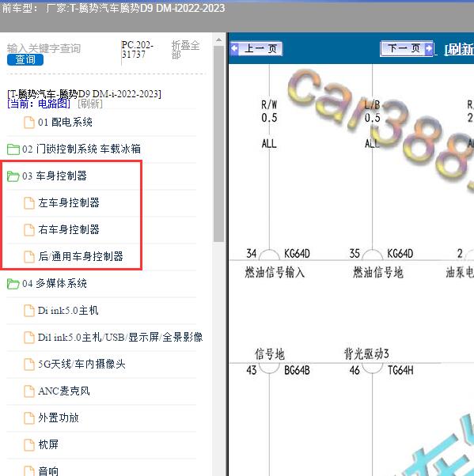
Task: Open 枕屏 diagram
Action: (48, 444)
